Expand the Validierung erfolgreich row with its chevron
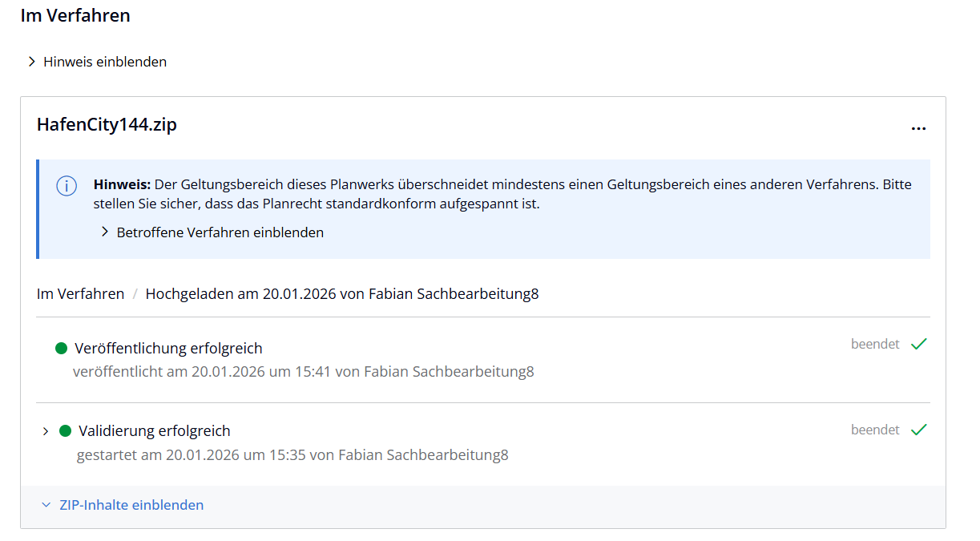The width and height of the screenshot is (980, 541). coord(46,431)
